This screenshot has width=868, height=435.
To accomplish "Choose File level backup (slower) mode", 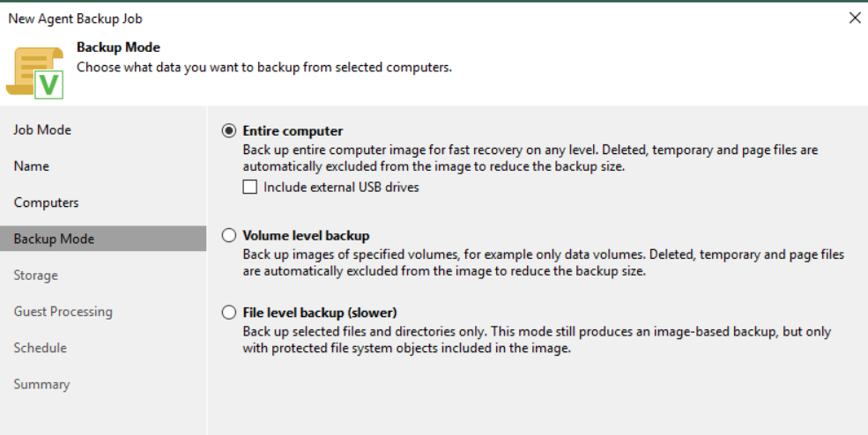I will [x=229, y=313].
